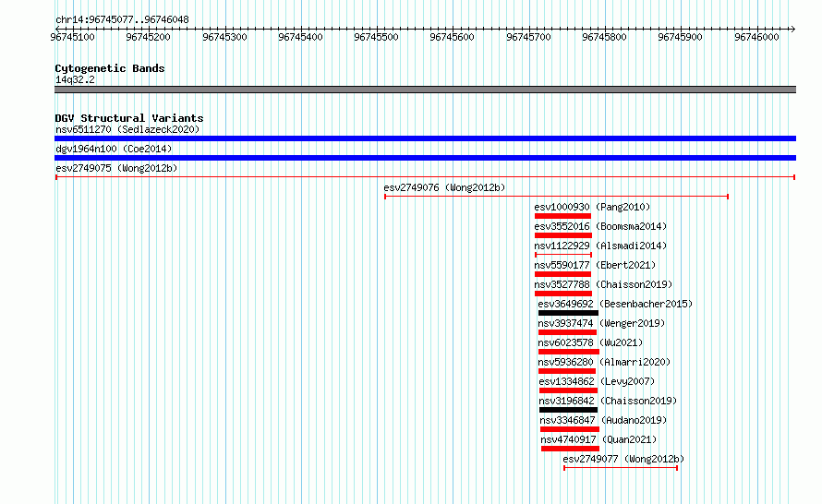Click the Cytogenetic Bands track title
822x504 pixels.
110,68
